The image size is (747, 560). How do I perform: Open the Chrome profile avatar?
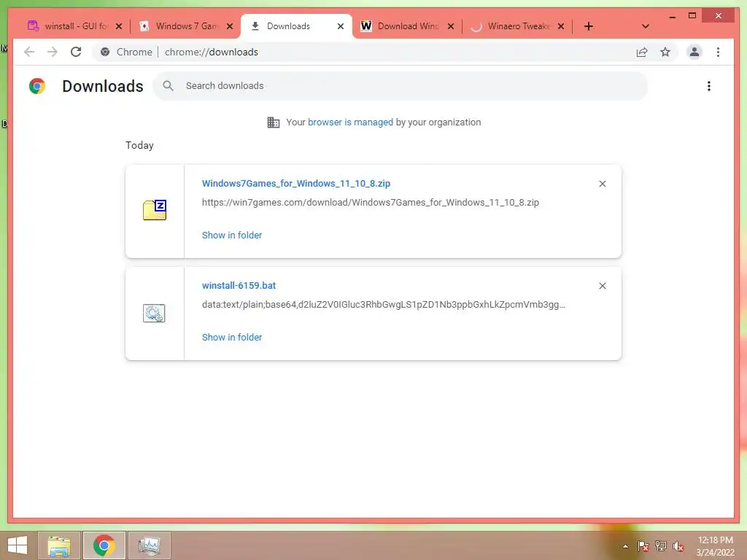[694, 52]
